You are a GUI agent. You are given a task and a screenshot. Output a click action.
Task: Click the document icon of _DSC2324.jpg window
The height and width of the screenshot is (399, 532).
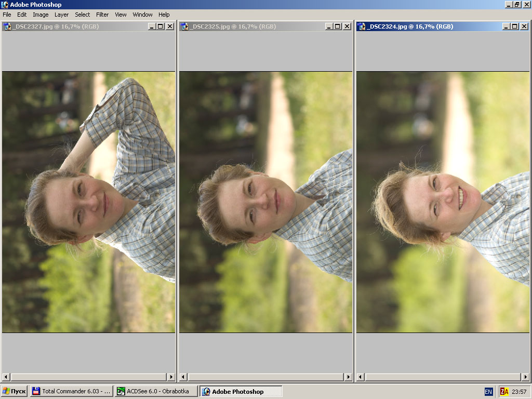pos(362,26)
